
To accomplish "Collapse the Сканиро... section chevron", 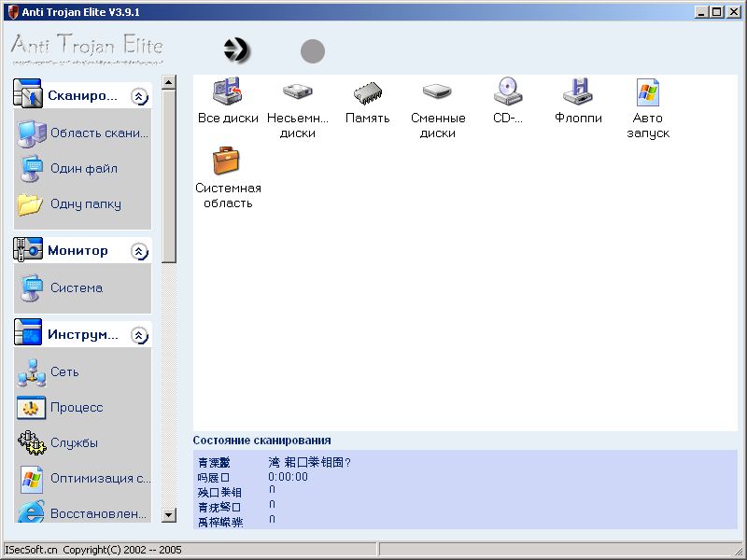I will [x=139, y=97].
